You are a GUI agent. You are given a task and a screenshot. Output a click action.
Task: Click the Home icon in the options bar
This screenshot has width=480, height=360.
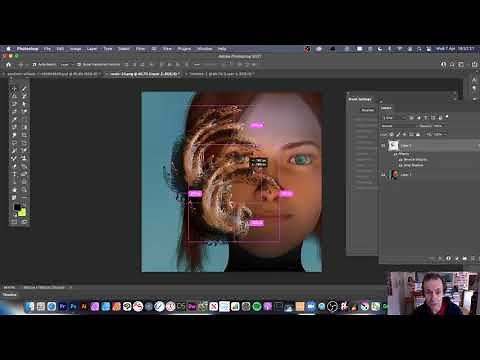tap(9, 64)
